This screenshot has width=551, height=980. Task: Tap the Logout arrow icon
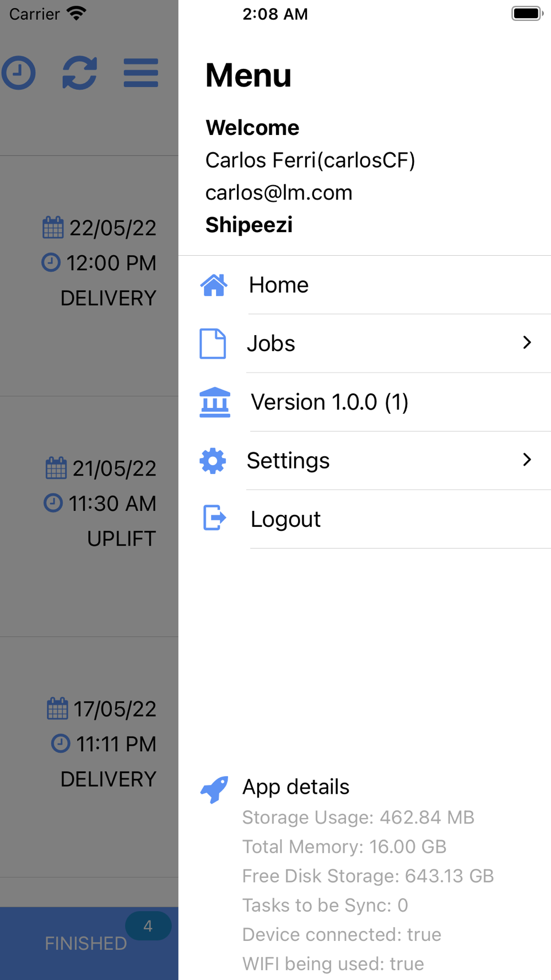click(214, 518)
